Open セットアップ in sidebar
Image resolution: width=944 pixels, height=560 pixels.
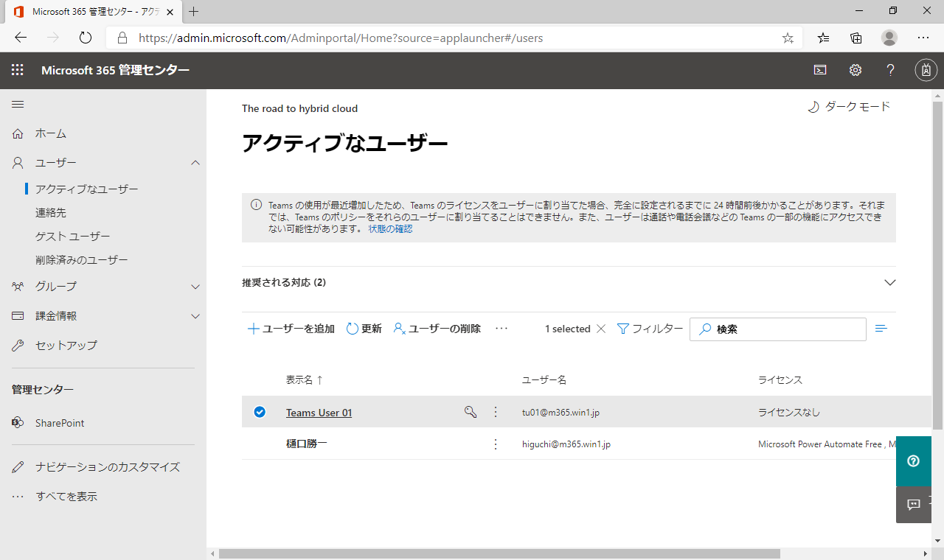coord(66,346)
